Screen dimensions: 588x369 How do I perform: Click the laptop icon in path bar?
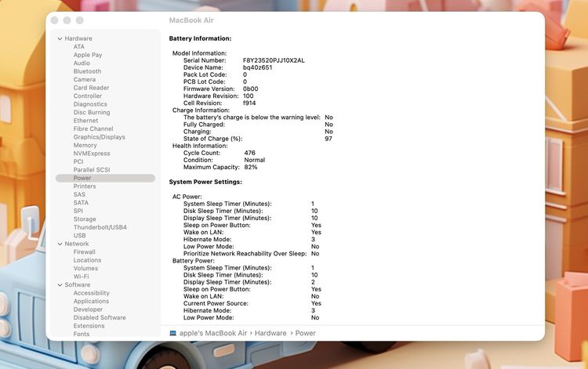coord(173,333)
